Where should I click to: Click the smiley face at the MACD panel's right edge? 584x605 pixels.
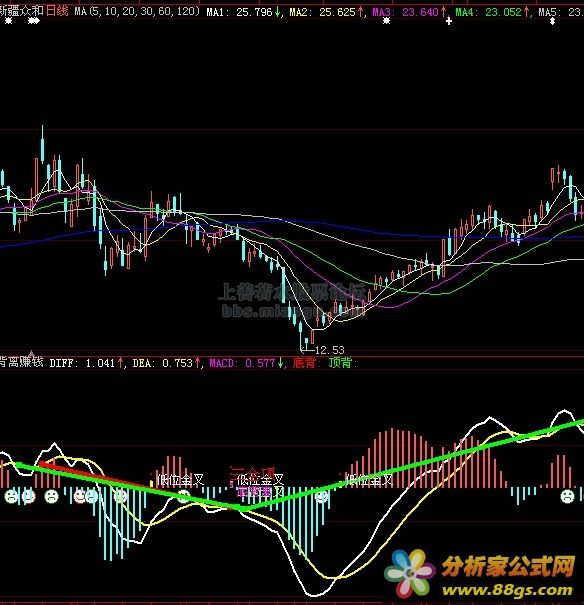tap(567, 496)
